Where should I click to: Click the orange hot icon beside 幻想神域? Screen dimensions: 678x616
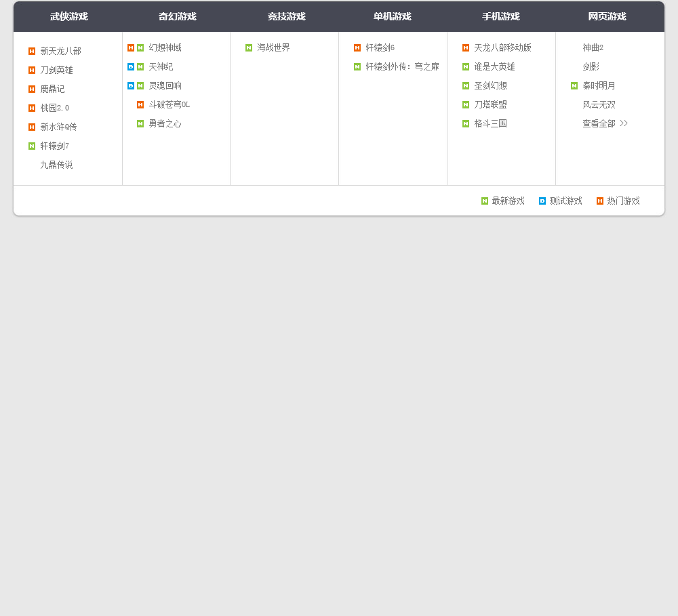pyautogui.click(x=131, y=47)
